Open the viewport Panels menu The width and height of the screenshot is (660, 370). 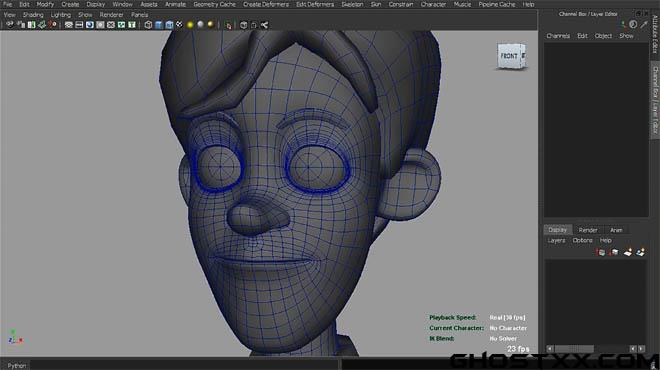(139, 15)
